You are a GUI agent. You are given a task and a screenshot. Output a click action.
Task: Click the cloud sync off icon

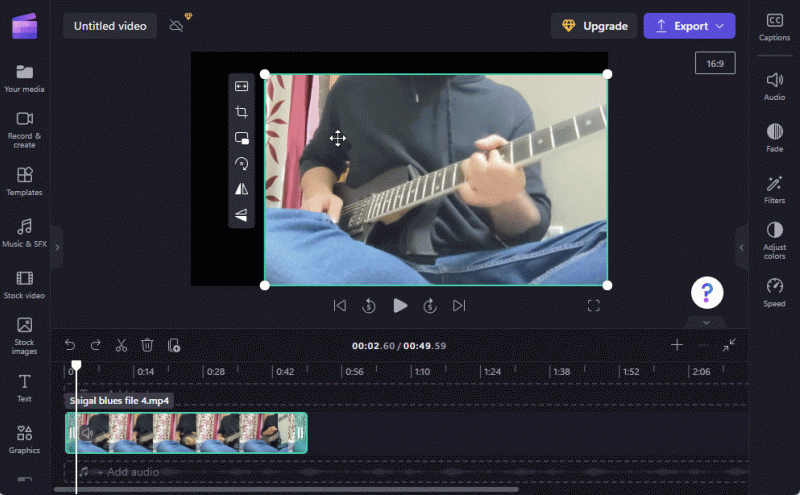[x=176, y=26]
